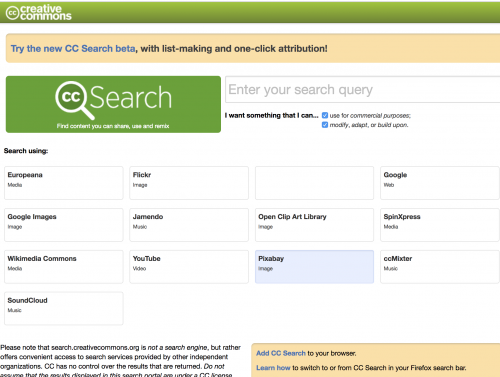Toggle 'use for commercial purposes' checkbox
Image resolution: width=500 pixels, height=377 pixels.
click(x=325, y=116)
